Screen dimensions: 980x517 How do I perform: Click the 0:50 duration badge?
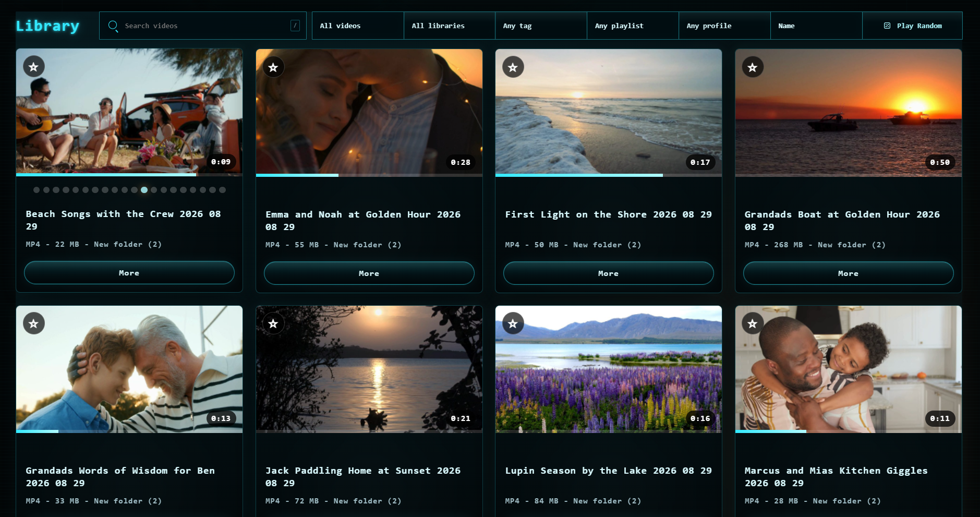(x=940, y=162)
